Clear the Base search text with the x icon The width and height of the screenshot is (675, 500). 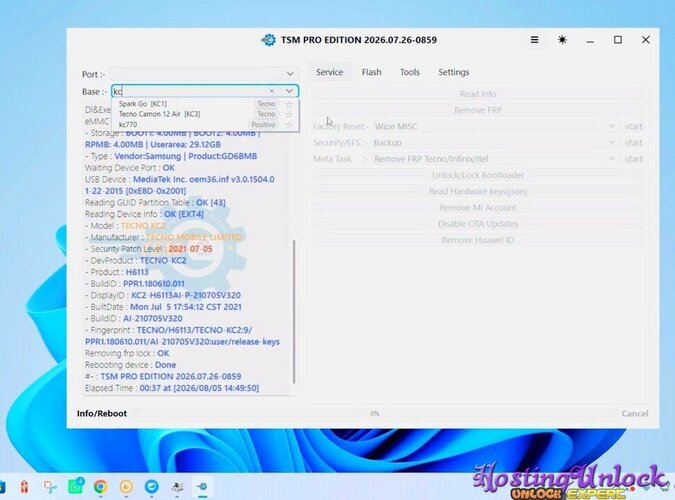(x=272, y=91)
